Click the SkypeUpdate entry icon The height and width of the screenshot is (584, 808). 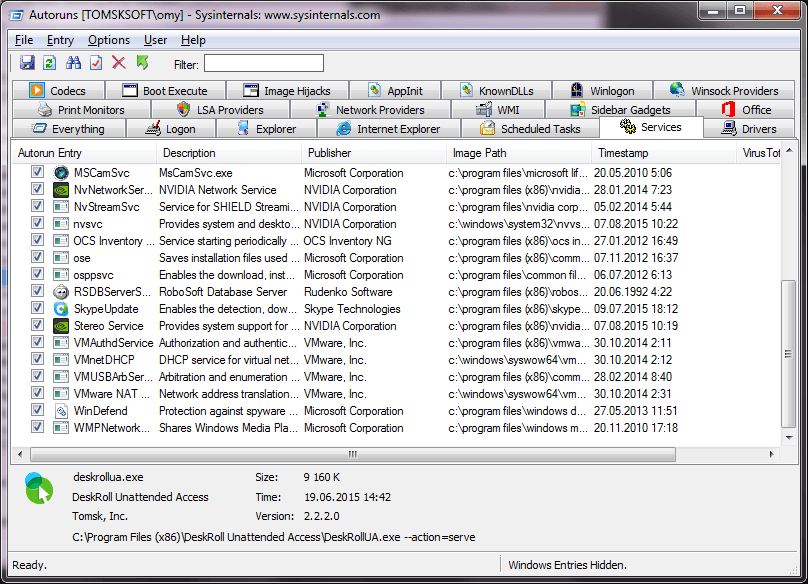pyautogui.click(x=61, y=309)
